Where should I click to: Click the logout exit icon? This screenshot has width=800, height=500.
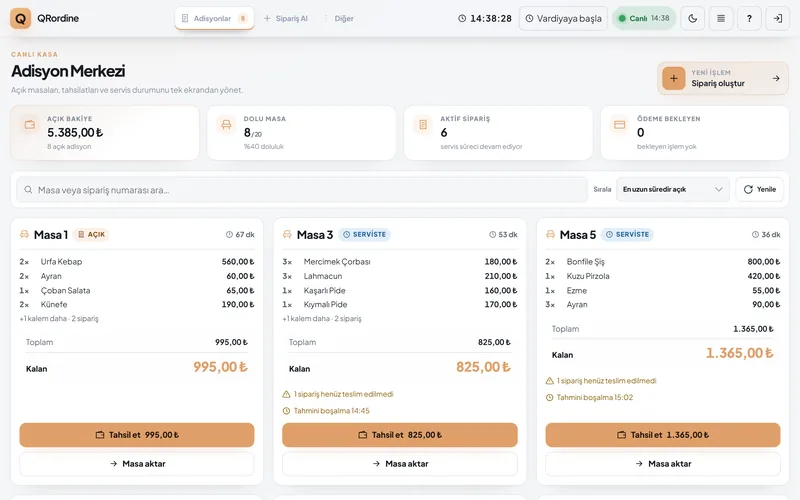778,18
